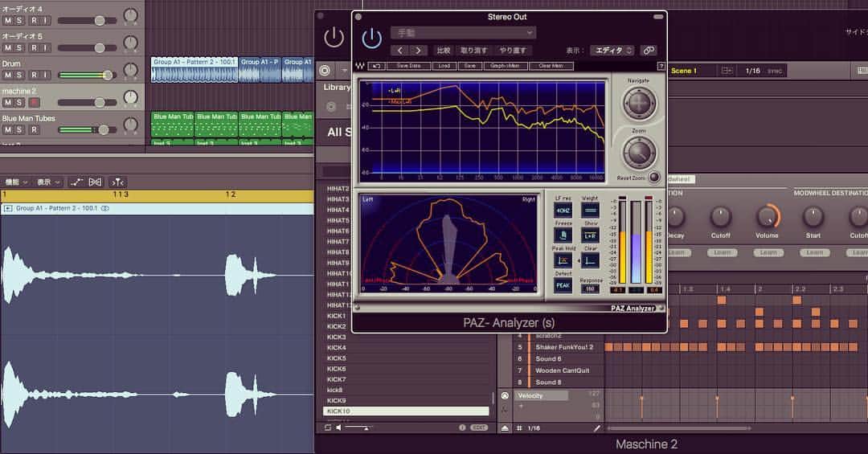The image size is (868, 454).
Task: Click the automation curve icon in editor
Action: pyautogui.click(x=76, y=182)
